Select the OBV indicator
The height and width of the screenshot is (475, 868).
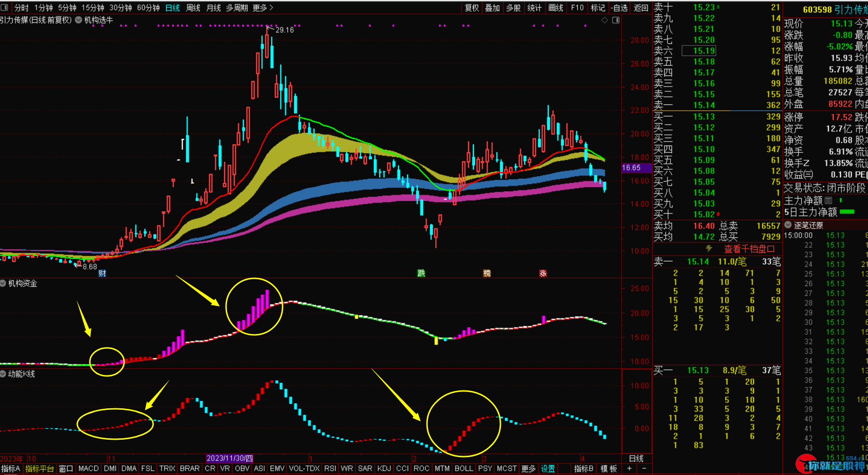[242, 468]
